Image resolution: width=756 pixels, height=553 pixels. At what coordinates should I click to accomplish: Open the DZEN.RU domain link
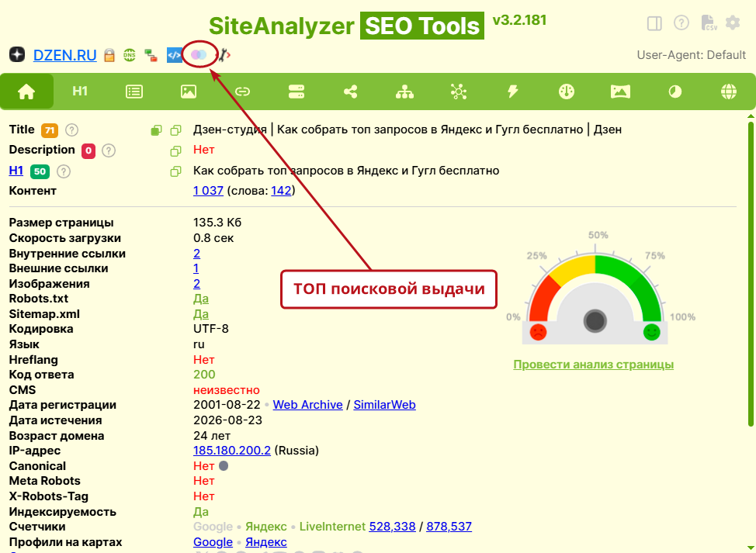[65, 55]
